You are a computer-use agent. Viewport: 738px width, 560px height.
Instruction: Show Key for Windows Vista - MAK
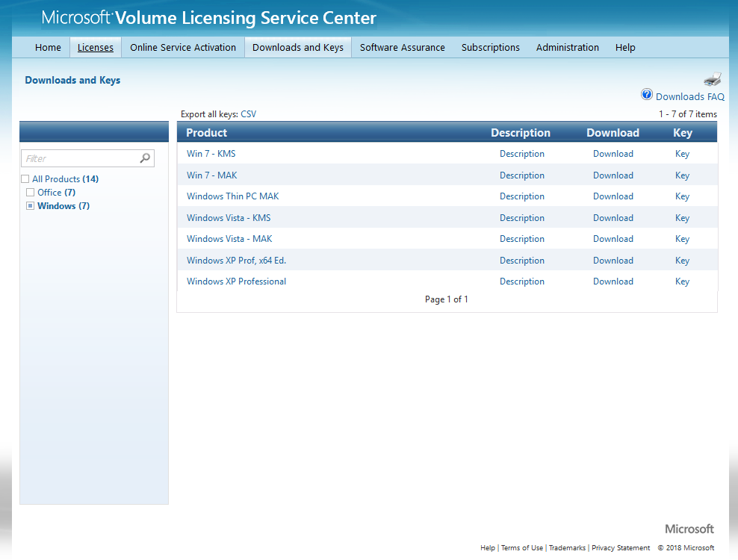[x=682, y=239]
